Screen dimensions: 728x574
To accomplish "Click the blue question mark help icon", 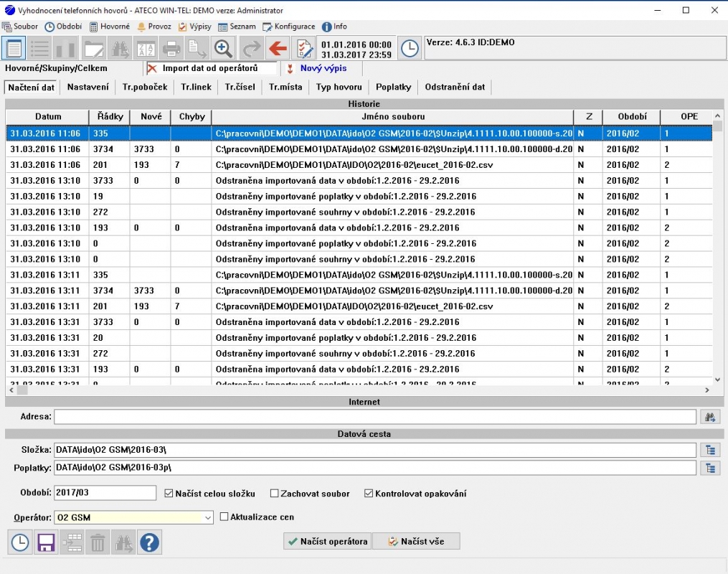I will (149, 542).
